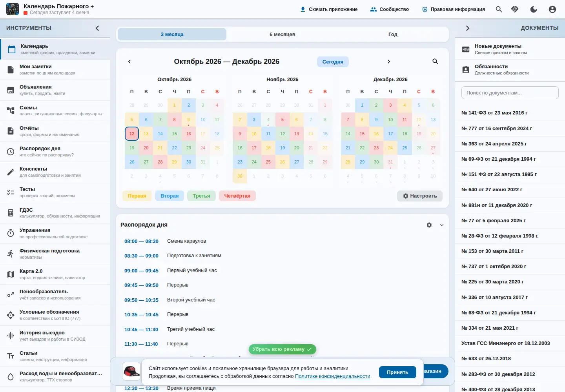Click the handshake icon in the top bar

pyautogui.click(x=515, y=9)
